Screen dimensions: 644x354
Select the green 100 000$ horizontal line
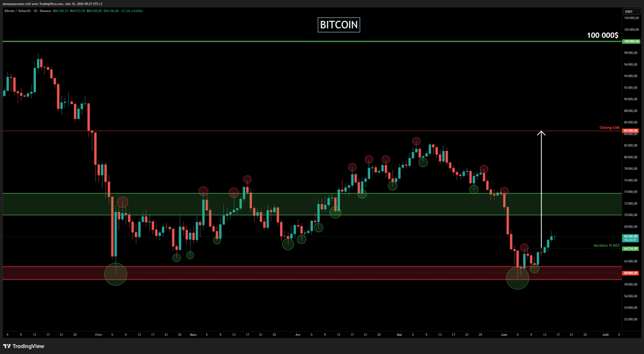(x=311, y=41)
